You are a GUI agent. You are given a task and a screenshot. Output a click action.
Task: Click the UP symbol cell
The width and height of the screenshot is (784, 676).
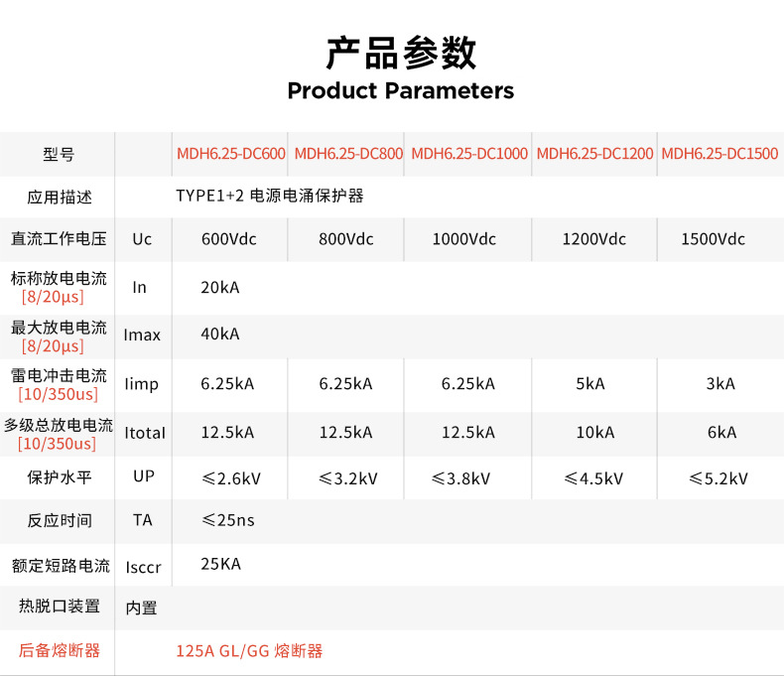coord(144,476)
